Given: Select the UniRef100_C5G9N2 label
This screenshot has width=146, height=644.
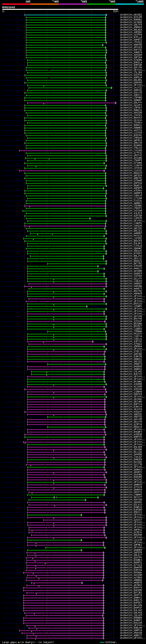Looking at the screenshot, I should (131, 206).
